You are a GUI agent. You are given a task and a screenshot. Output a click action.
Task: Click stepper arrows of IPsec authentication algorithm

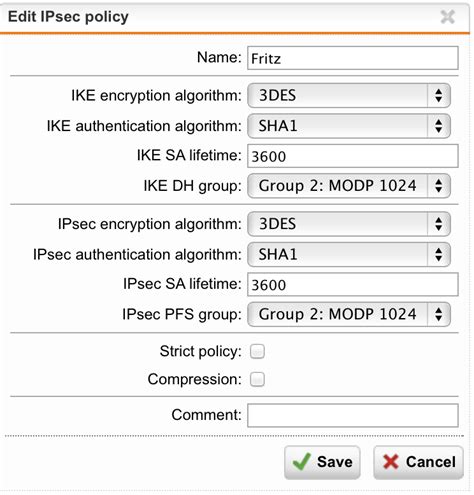[x=438, y=254]
